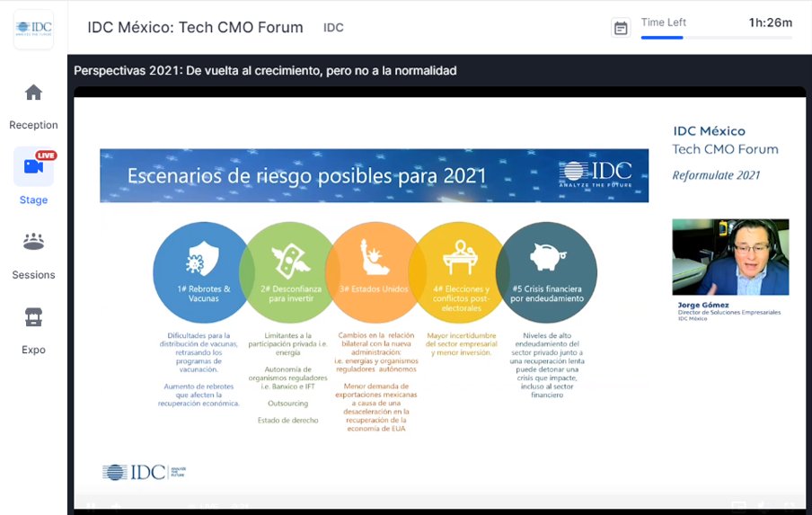
Task: Click the 'Perspectivas 2021' session title
Action: coord(265,70)
